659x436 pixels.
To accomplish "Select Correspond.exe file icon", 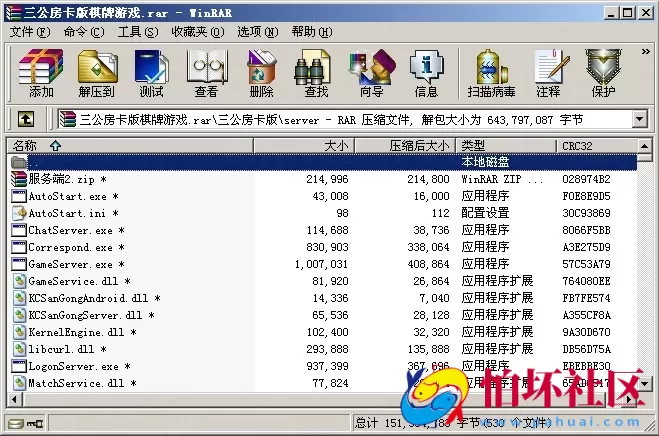I will tap(19, 247).
